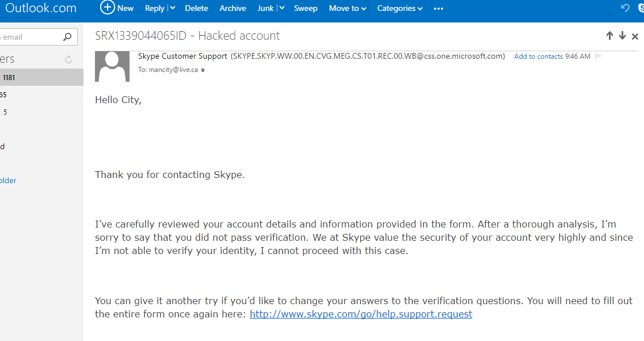Expand recipient details next to mancity@live.ca
The height and width of the screenshot is (341, 644).
click(x=203, y=70)
